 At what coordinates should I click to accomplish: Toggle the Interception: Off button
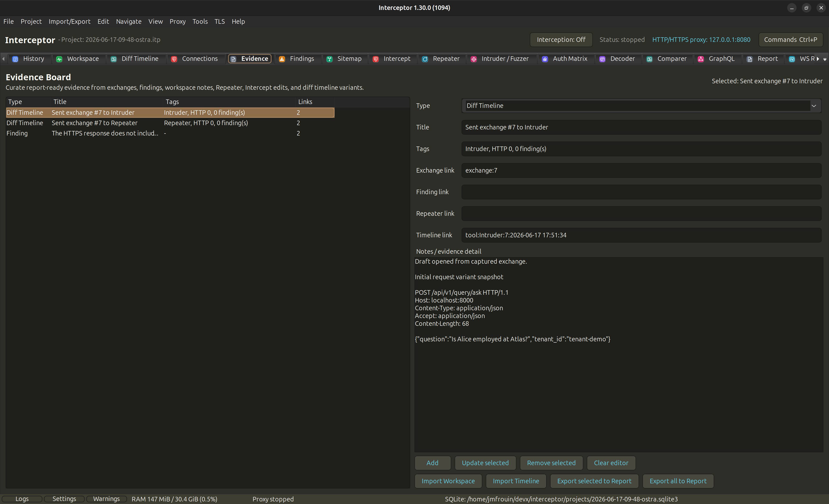click(x=561, y=40)
